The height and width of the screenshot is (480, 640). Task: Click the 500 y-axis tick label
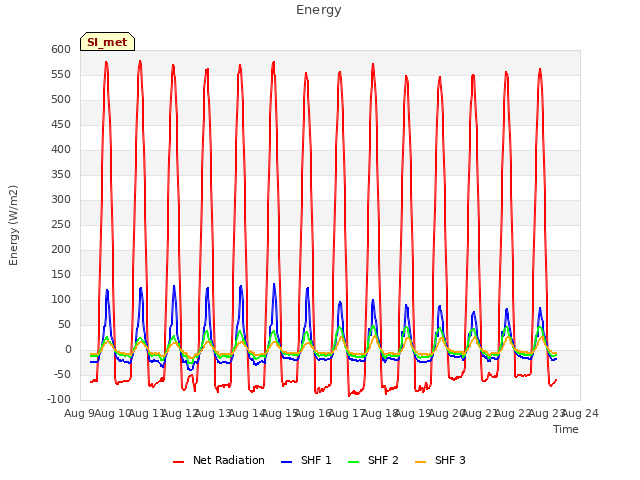pos(61,100)
